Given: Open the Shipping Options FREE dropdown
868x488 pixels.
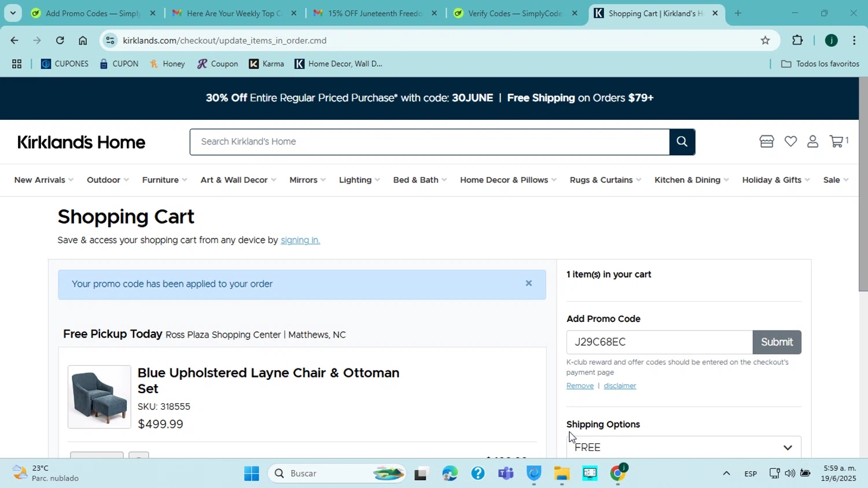Looking at the screenshot, I should pyautogui.click(x=683, y=447).
